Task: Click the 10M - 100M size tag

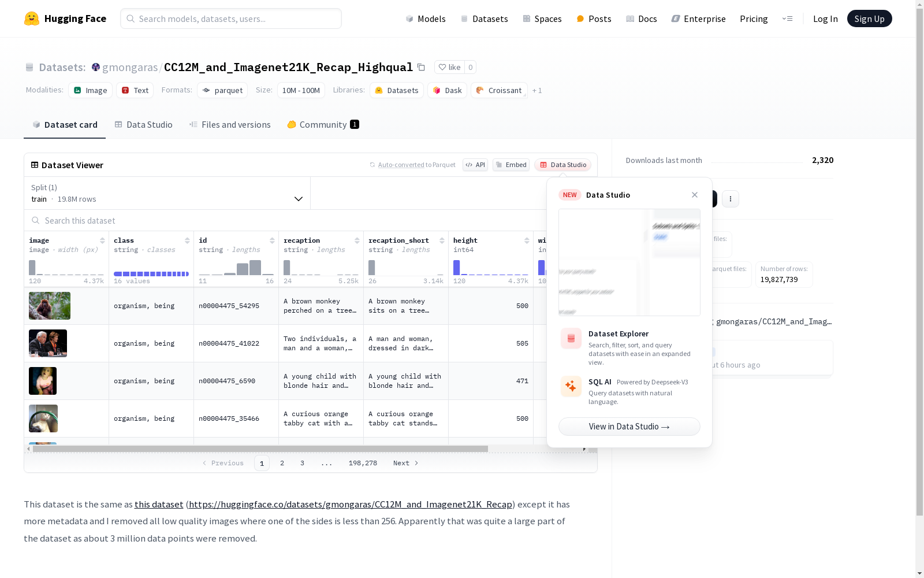Action: tap(301, 90)
